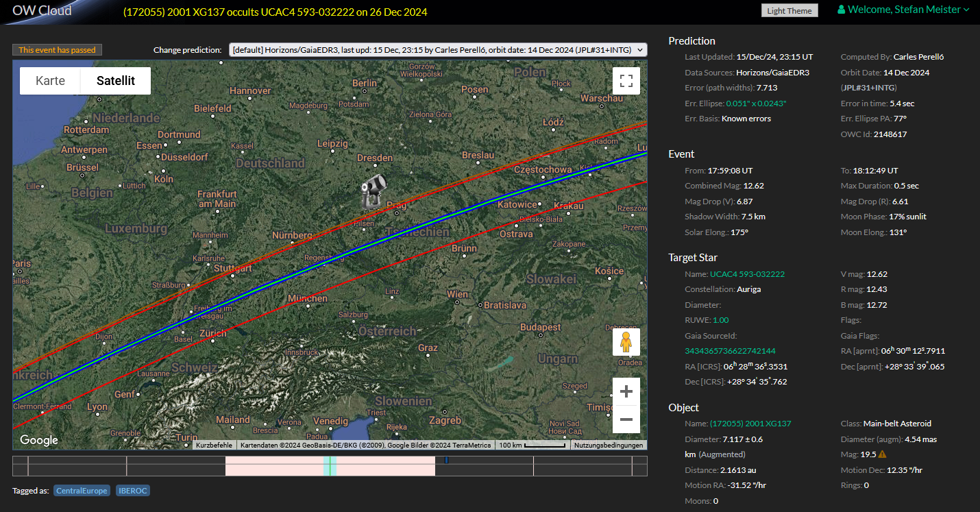This screenshot has width=980, height=512.
Task: Click the Prediction section heading
Action: [691, 41]
